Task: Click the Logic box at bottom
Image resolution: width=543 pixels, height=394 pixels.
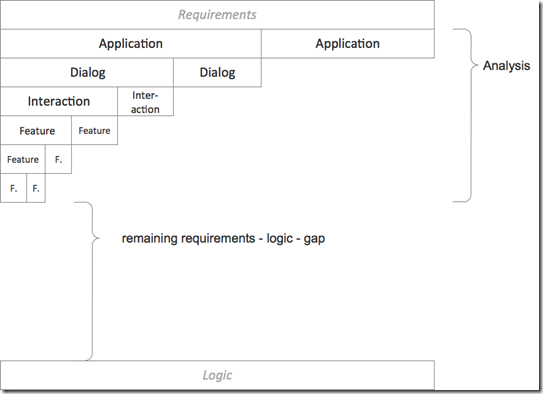Action: point(217,375)
